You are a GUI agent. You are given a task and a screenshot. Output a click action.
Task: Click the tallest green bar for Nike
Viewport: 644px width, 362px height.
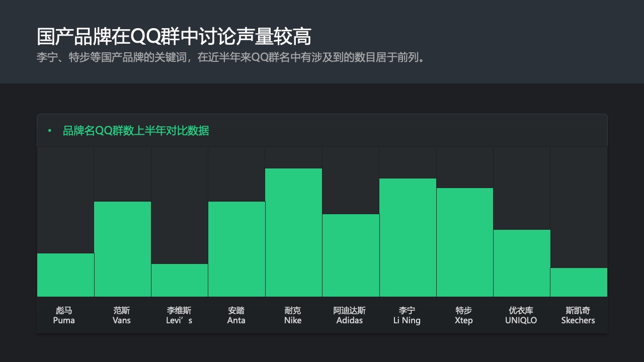click(x=294, y=233)
